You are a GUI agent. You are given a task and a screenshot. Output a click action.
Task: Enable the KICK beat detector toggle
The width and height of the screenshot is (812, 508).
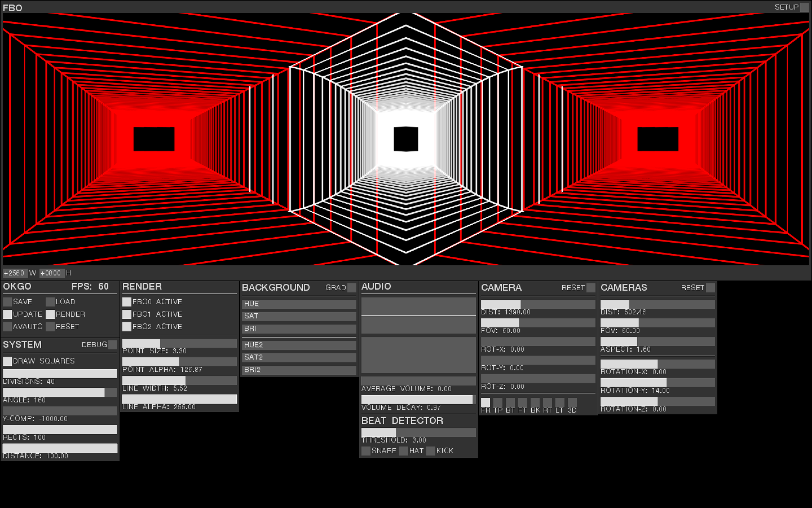(431, 450)
